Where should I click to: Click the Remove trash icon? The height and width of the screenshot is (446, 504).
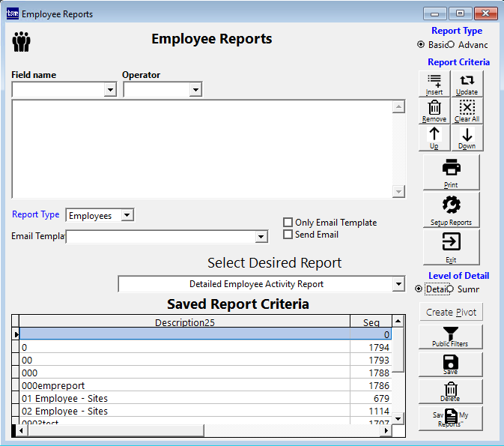(x=434, y=108)
